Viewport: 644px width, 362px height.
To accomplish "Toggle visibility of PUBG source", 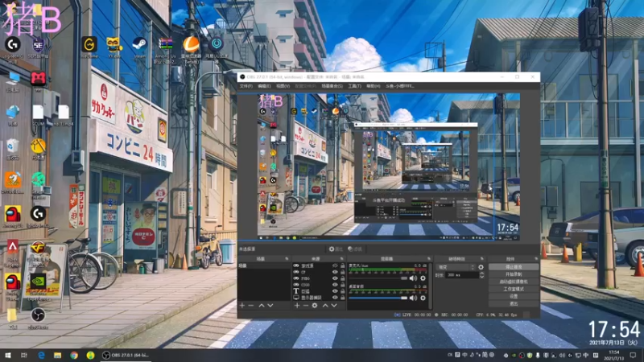I will 335,278.
